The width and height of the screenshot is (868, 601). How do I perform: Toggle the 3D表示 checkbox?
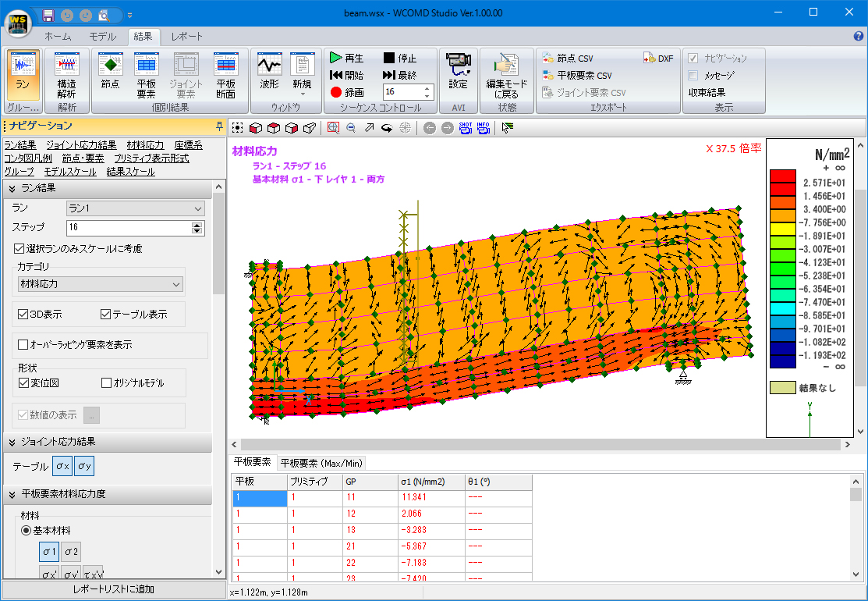pyautogui.click(x=23, y=315)
